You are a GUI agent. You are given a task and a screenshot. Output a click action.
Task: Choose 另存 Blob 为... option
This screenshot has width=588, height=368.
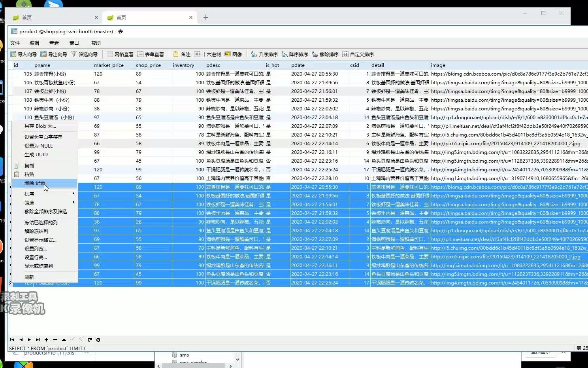[x=45, y=126]
